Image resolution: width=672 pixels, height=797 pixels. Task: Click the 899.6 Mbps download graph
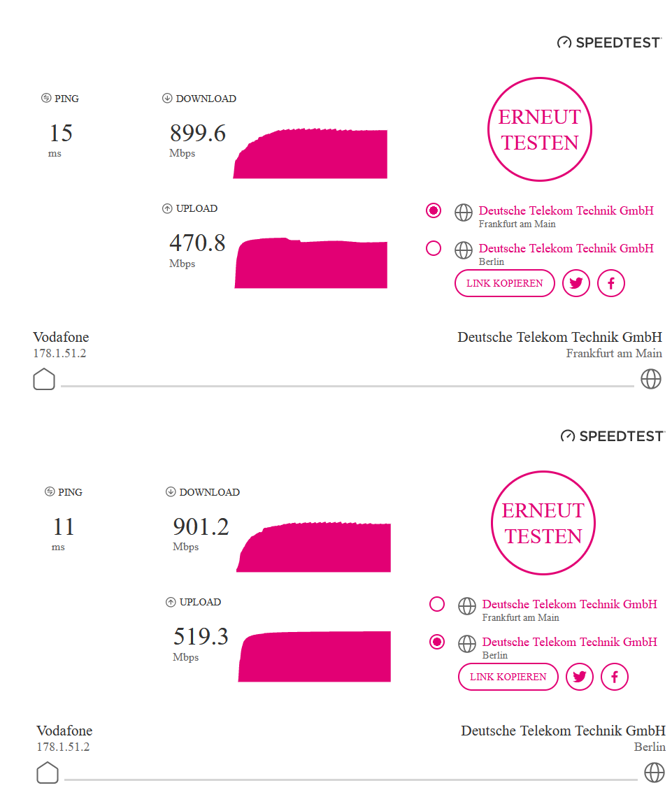pyautogui.click(x=310, y=155)
